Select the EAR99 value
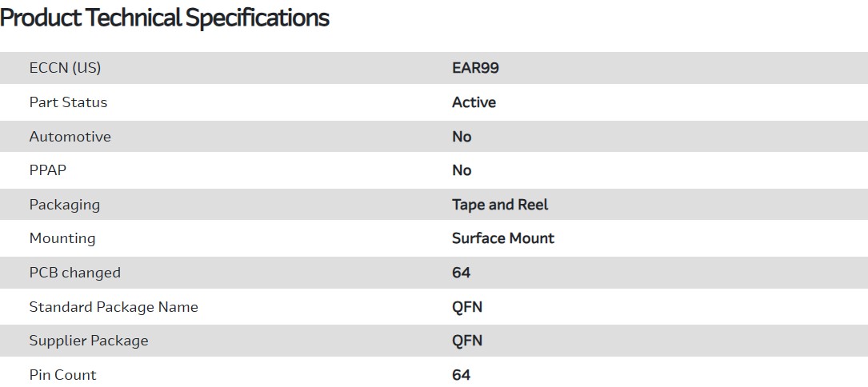This screenshot has width=868, height=387. click(x=475, y=68)
